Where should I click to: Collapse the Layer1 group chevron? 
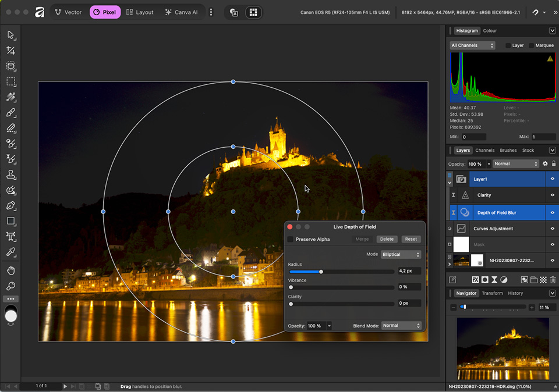tap(450, 183)
